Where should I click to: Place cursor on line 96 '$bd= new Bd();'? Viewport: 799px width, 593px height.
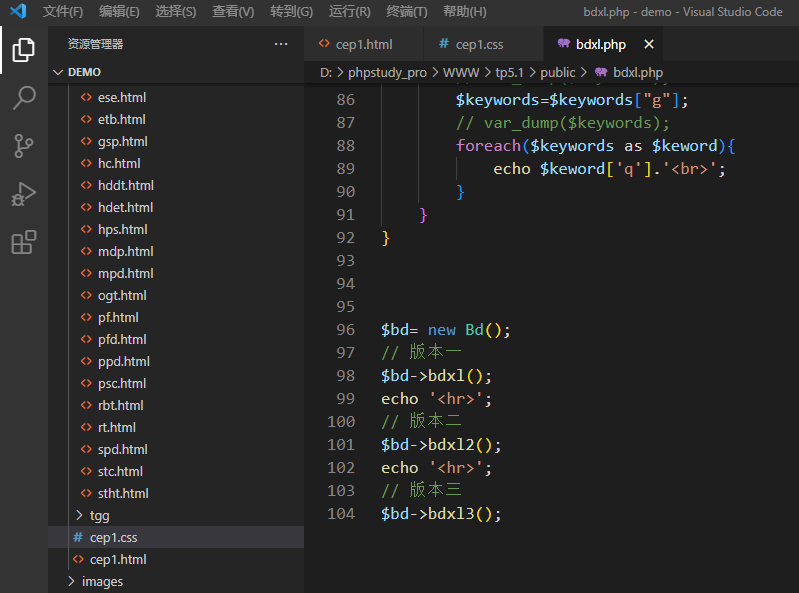445,330
